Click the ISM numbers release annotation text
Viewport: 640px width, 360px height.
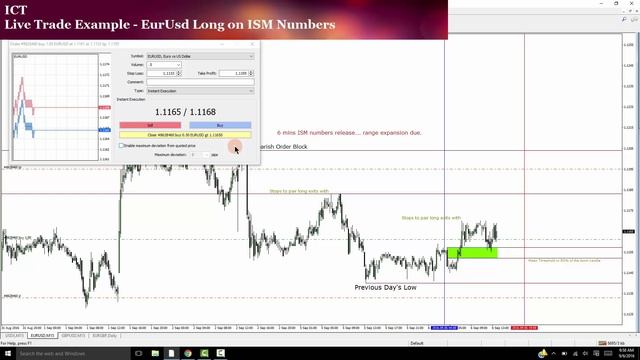pyautogui.click(x=349, y=133)
